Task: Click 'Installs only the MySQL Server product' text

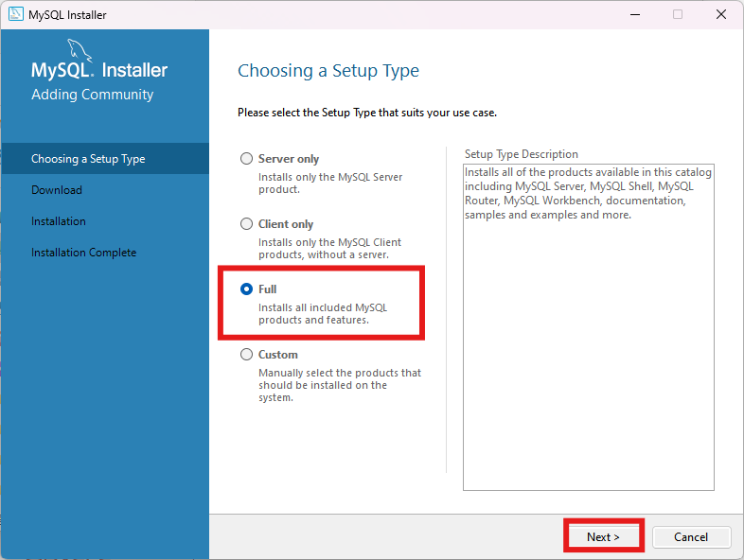Action: pos(330,183)
